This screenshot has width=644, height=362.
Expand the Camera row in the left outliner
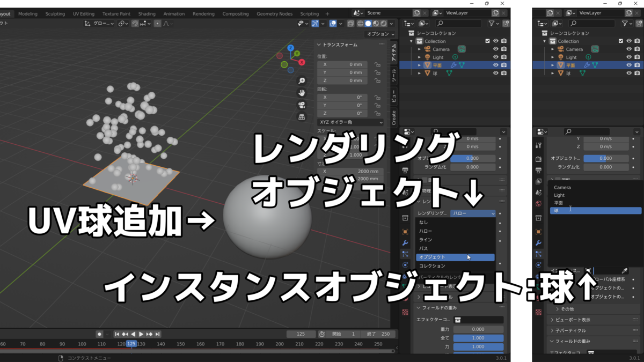tap(420, 49)
